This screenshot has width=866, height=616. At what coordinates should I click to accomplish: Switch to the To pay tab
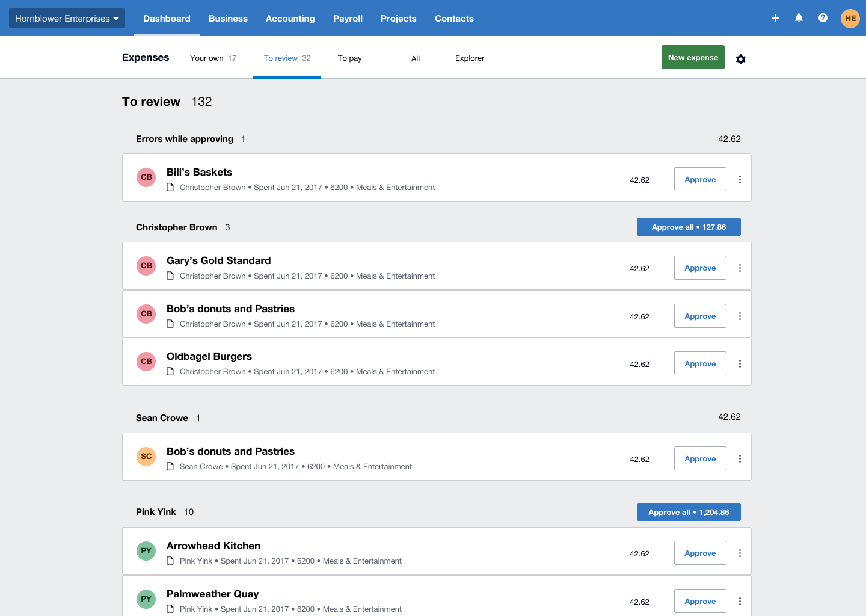coord(349,58)
